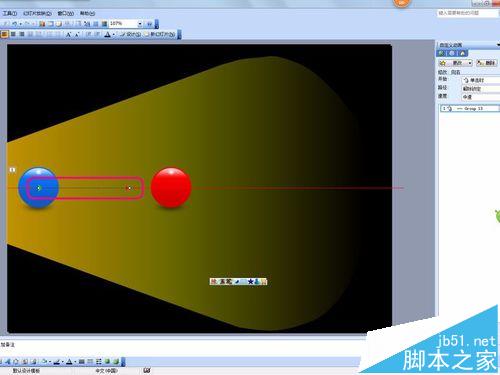Image resolution: width=500 pixels, height=375 pixels.
Task: Click the red motion path end arrow
Action: coord(129,188)
